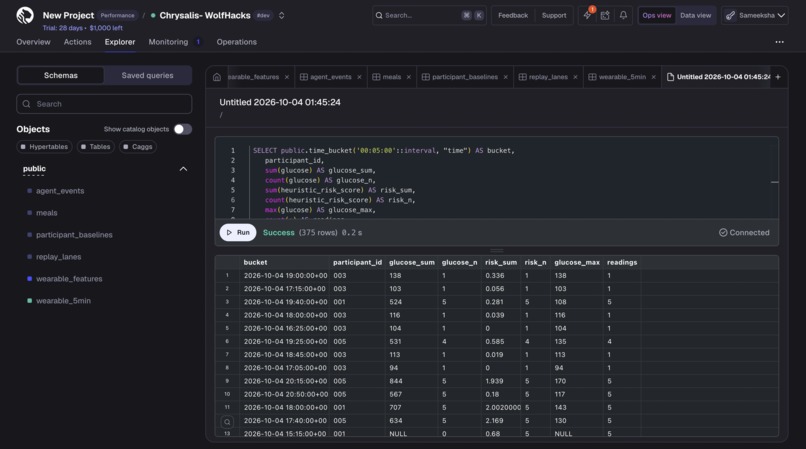Image resolution: width=806 pixels, height=449 pixels.
Task: Open the Operations tab
Action: click(x=236, y=42)
